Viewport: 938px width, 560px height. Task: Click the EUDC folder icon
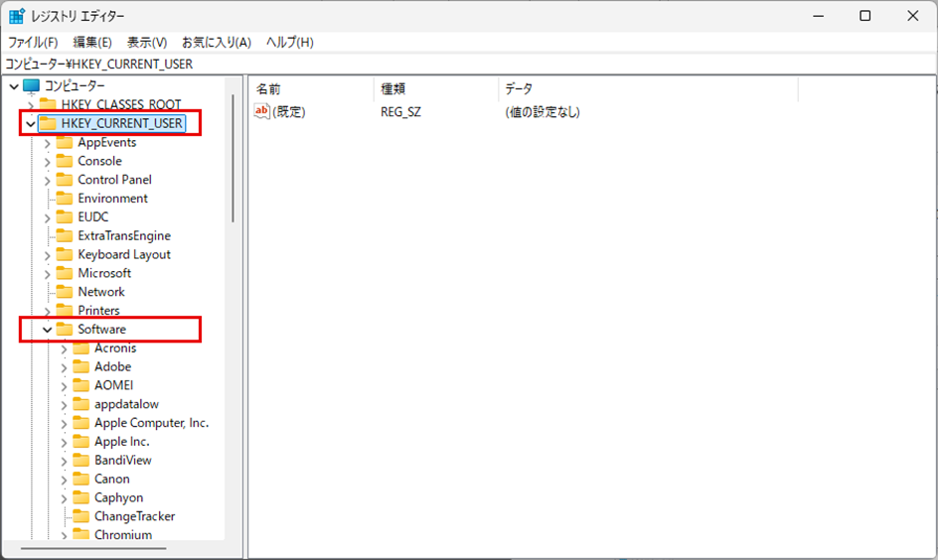tap(65, 216)
